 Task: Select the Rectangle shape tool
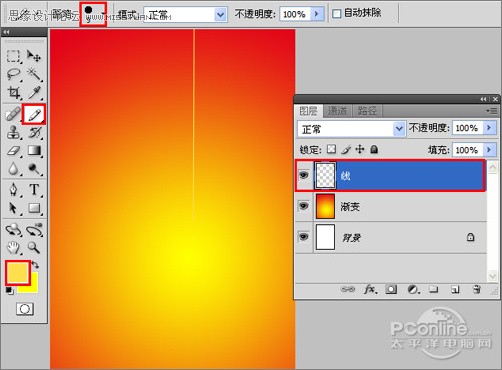[x=34, y=208]
